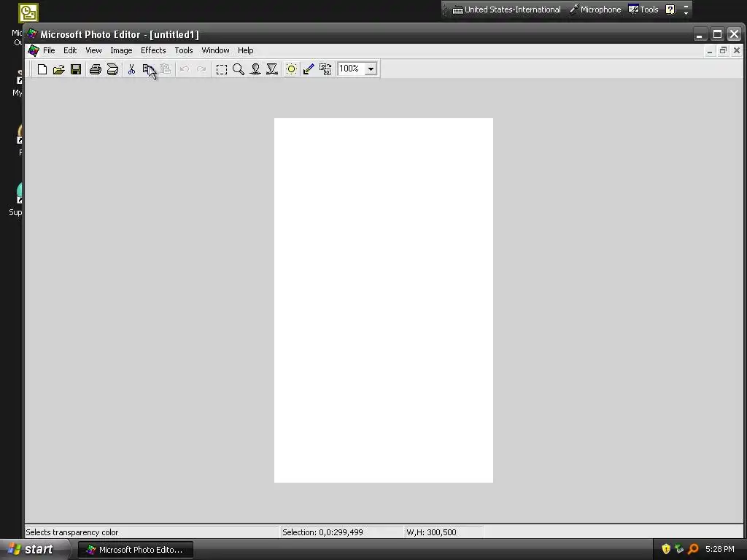747x560 pixels.
Task: Cut selection using scissors icon
Action: pyautogui.click(x=131, y=69)
